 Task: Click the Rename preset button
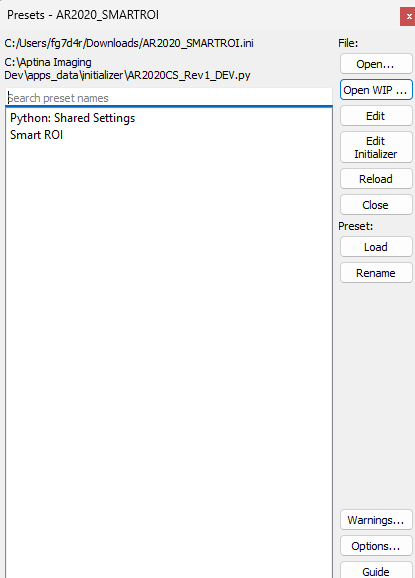pos(376,273)
